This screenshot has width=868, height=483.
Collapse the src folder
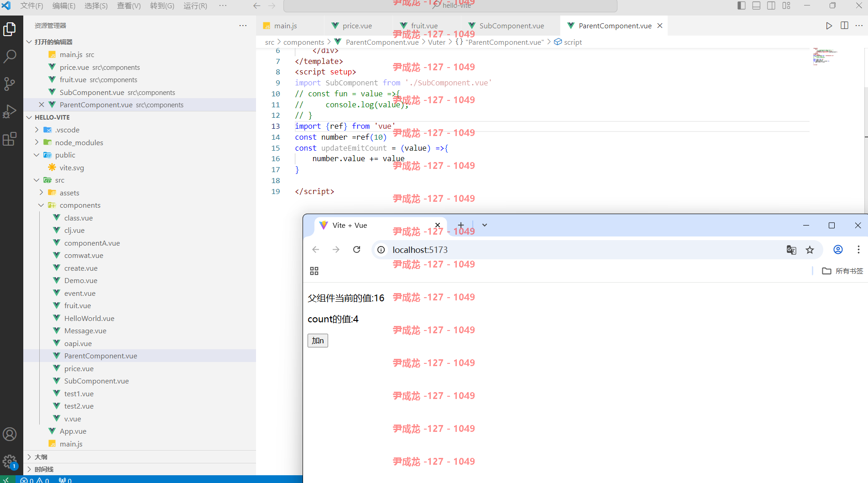37,180
